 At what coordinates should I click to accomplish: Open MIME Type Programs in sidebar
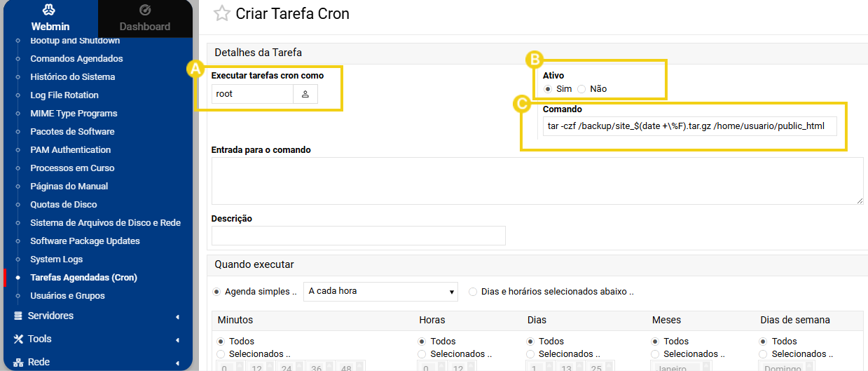[74, 114]
